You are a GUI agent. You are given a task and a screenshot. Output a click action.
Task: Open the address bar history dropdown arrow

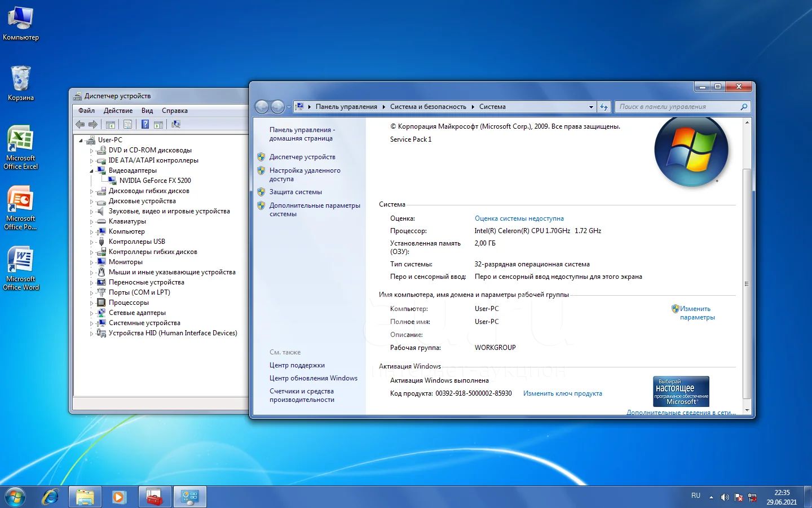pyautogui.click(x=591, y=107)
